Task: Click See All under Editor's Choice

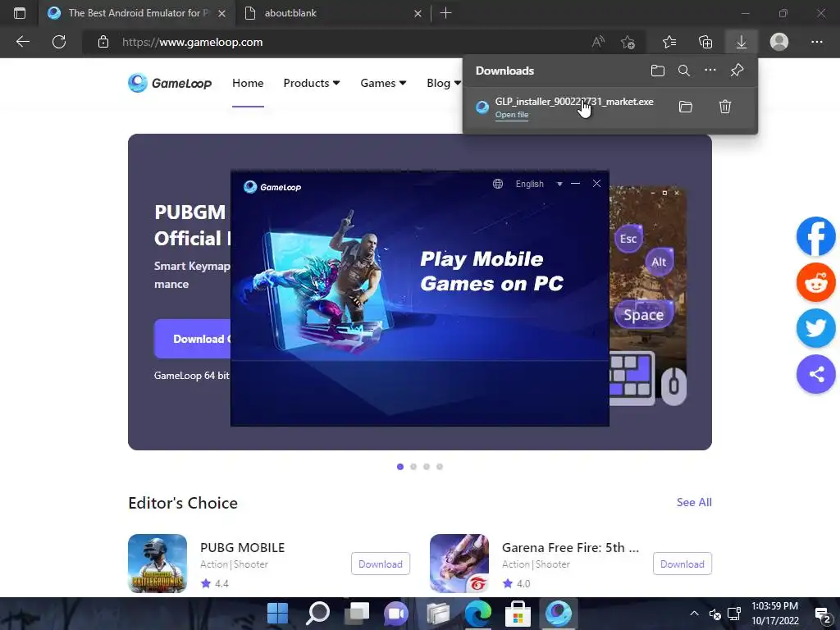Action: (694, 502)
